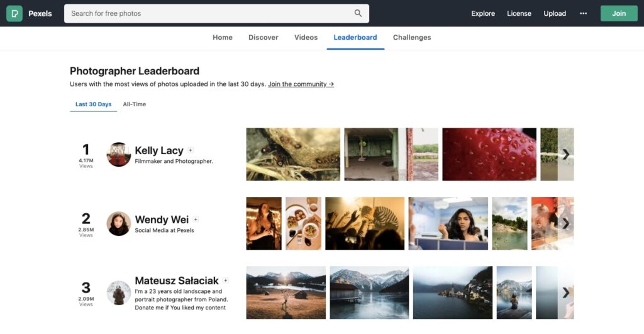The width and height of the screenshot is (644, 334).
Task: Open the Upload link in header
Action: click(x=555, y=13)
